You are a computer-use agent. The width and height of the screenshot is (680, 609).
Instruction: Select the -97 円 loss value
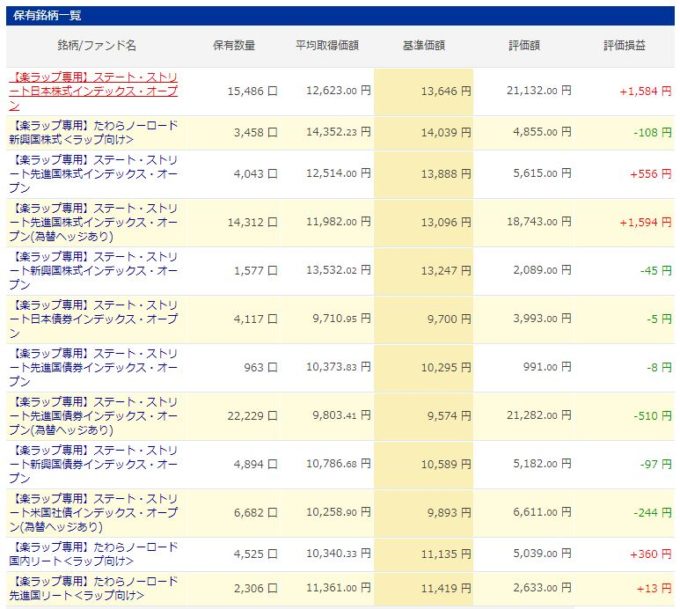[x=656, y=465]
